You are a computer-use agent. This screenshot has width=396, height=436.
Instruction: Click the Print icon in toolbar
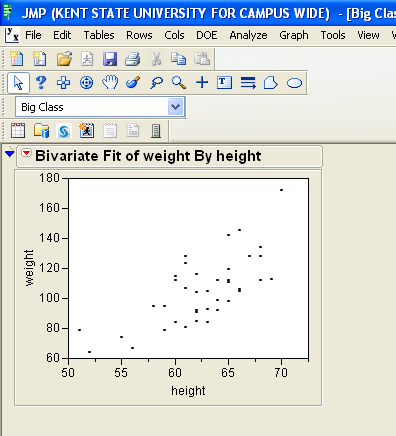point(133,59)
